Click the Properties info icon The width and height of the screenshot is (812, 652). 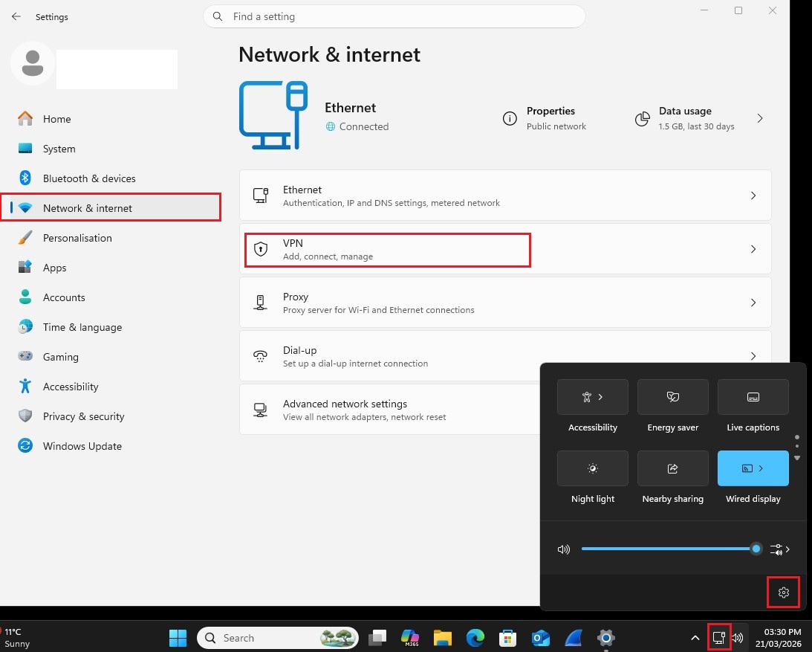pyautogui.click(x=510, y=119)
